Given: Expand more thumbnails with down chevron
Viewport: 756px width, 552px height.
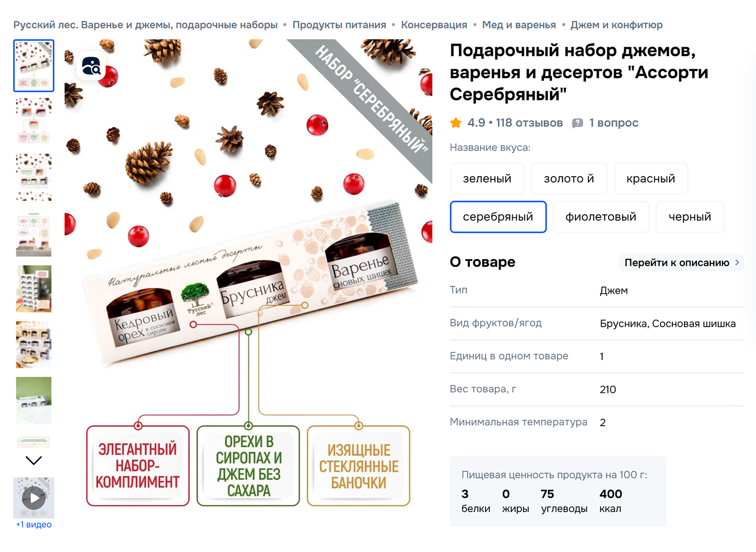Looking at the screenshot, I should [34, 460].
